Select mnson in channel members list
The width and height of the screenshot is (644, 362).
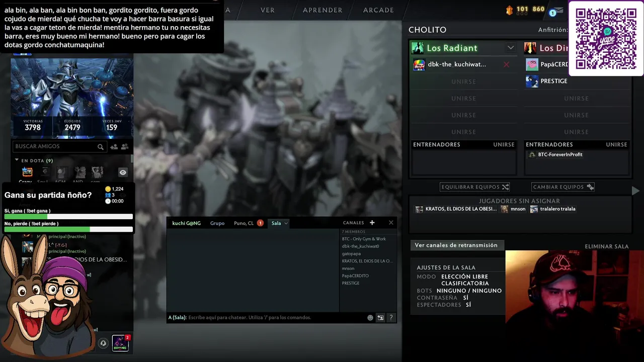coord(348,268)
